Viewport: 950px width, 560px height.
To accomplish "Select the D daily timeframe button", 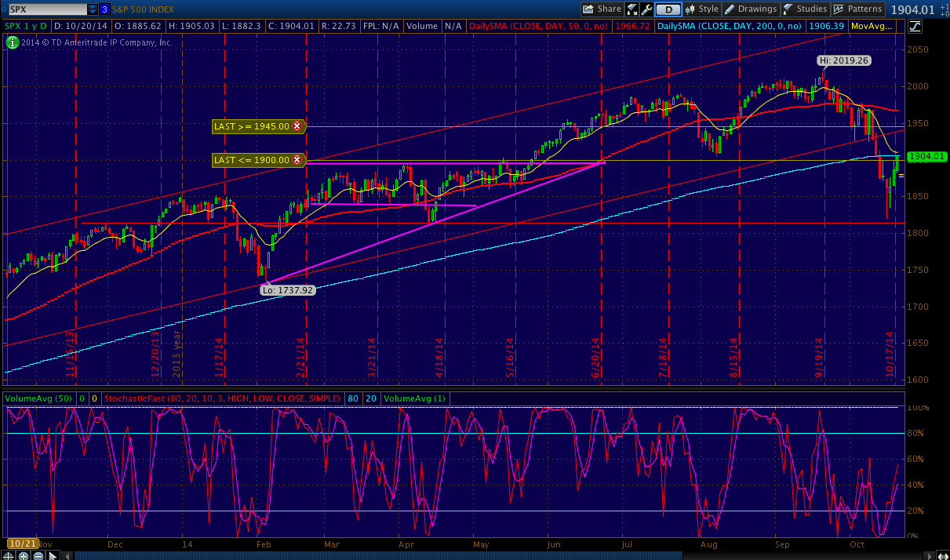I will tap(668, 9).
